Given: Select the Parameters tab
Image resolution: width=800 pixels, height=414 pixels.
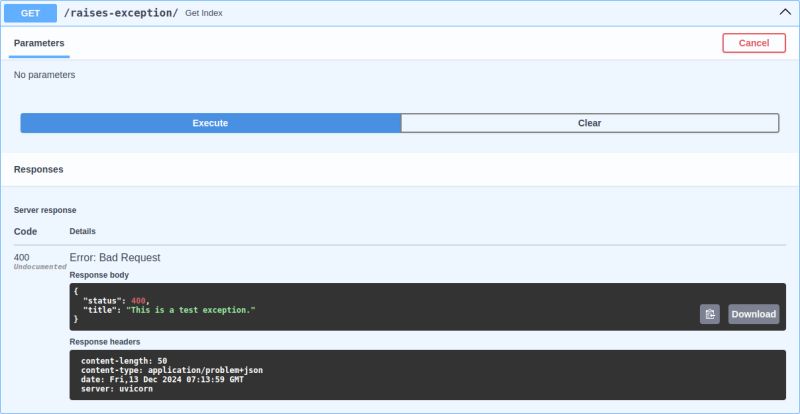Looking at the screenshot, I should click(x=39, y=43).
